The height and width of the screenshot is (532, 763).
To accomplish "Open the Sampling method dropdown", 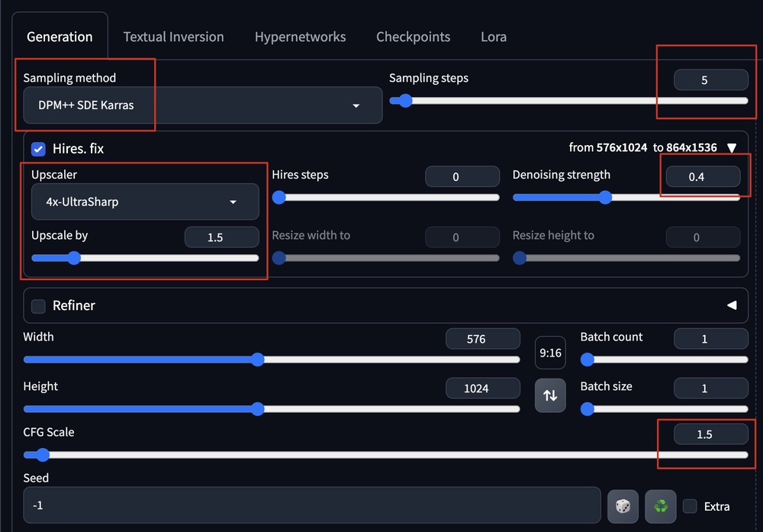I will (x=202, y=105).
